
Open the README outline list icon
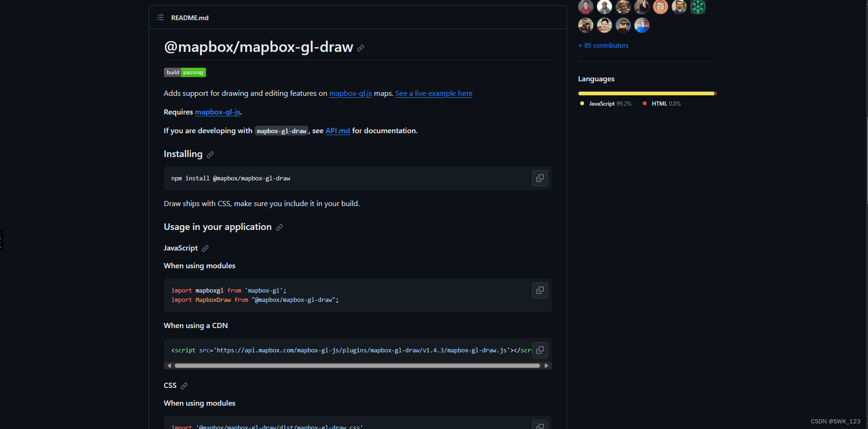pyautogui.click(x=160, y=18)
